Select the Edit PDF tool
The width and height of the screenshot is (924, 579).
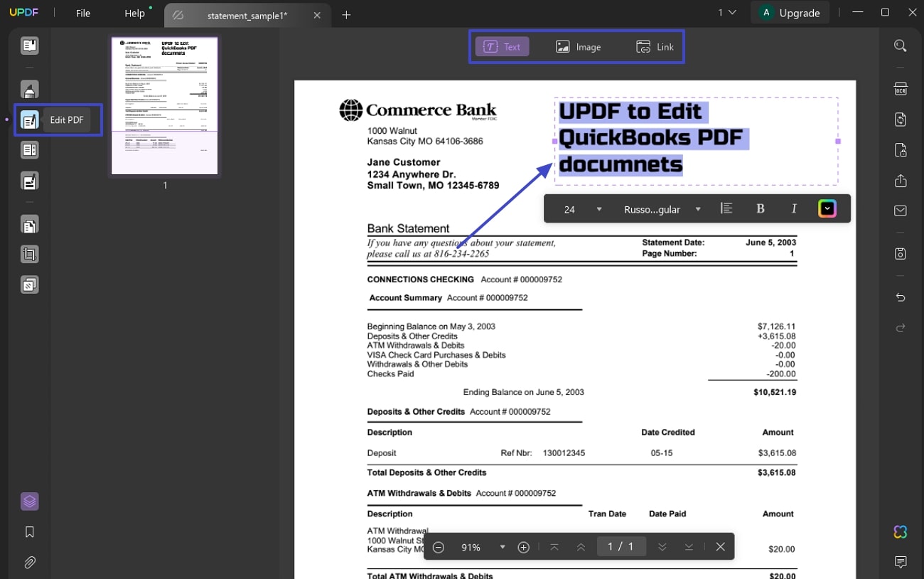29,119
